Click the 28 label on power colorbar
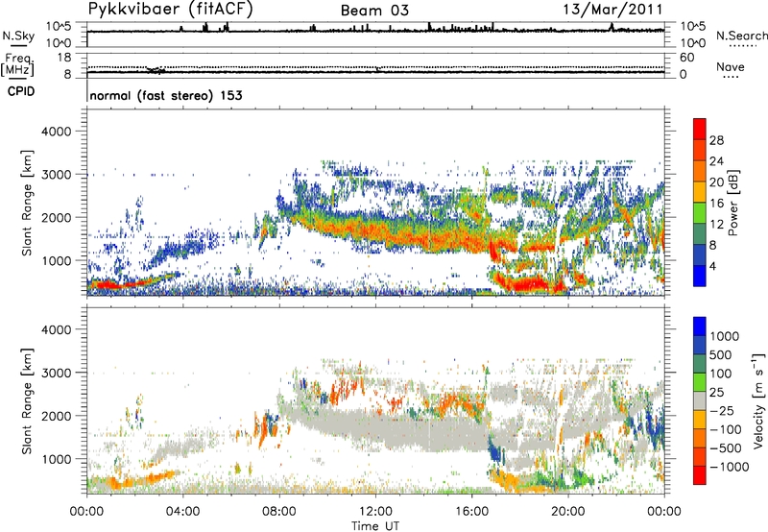 (716, 140)
